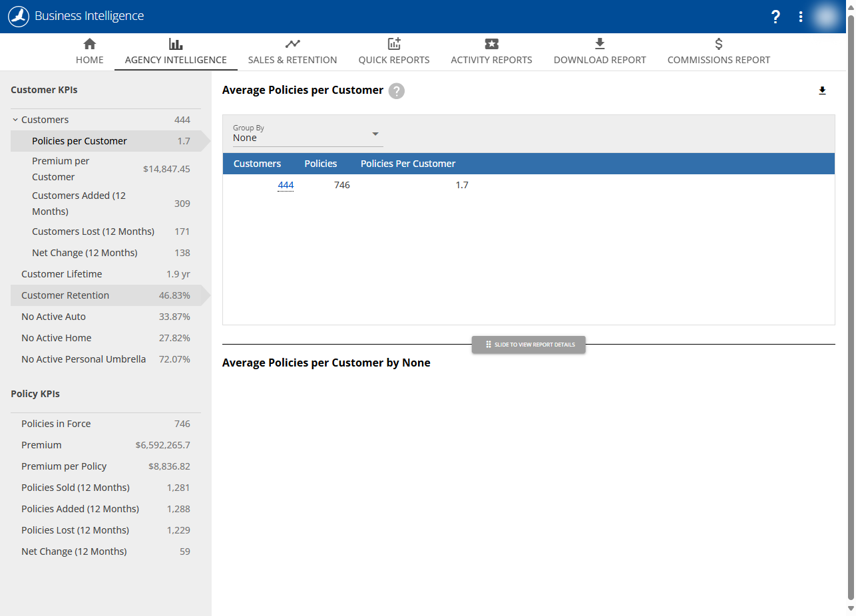This screenshot has width=856, height=616.
Task: Select Premium per Customer KPI
Action: [x=105, y=169]
